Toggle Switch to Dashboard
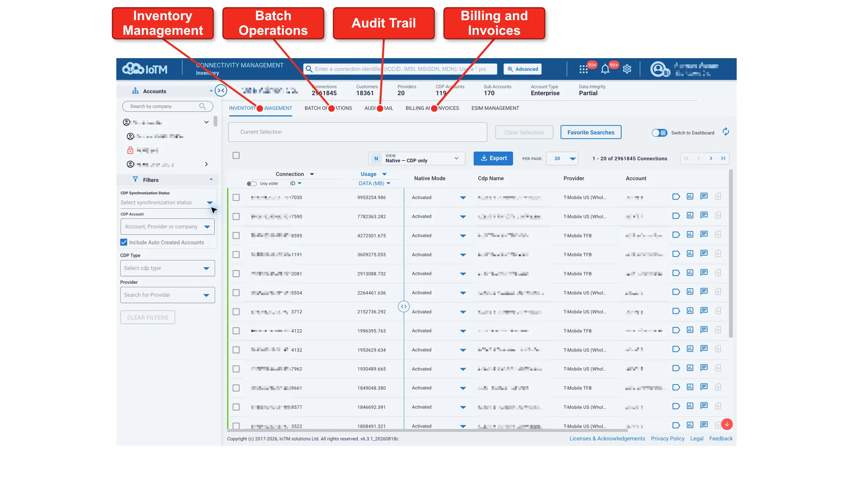The image size is (853, 504). (659, 133)
